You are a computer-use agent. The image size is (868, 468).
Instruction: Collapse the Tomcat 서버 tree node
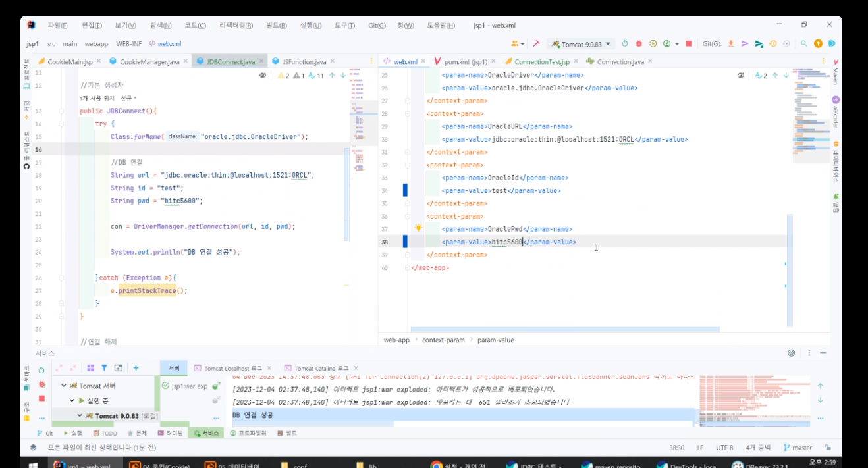(x=64, y=386)
